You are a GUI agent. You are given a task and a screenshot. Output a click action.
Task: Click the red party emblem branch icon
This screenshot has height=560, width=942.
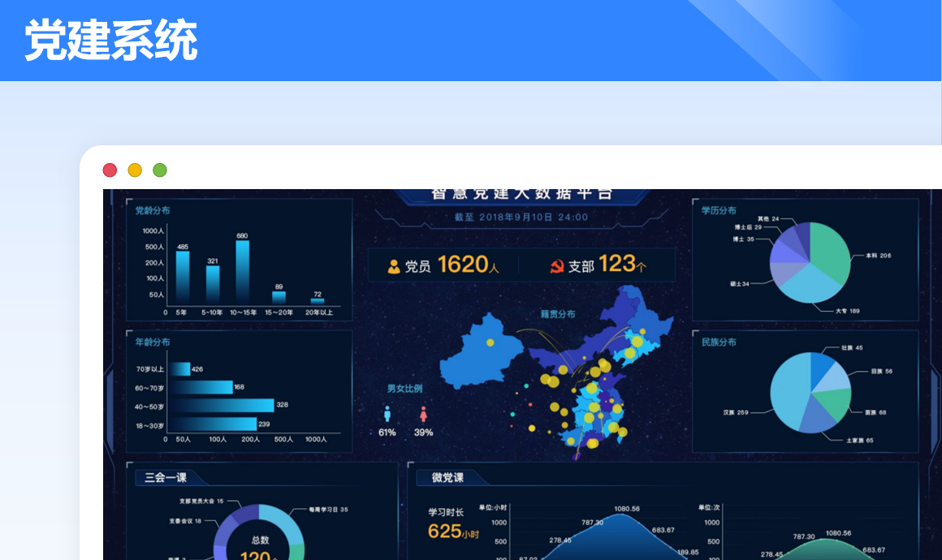[556, 266]
